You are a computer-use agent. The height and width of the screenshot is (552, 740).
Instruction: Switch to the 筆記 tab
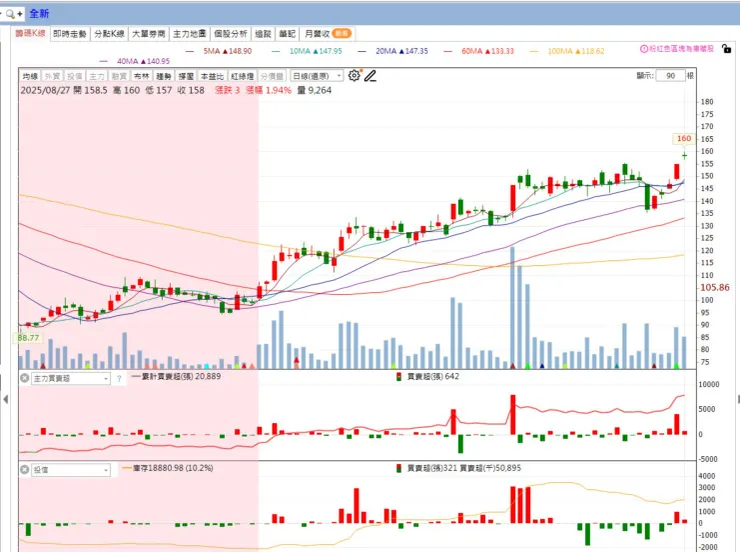287,33
